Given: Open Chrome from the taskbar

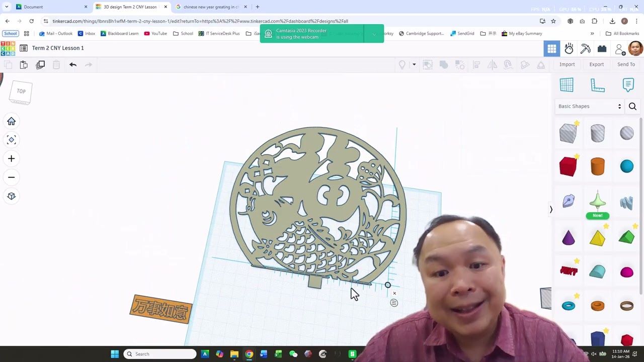Looking at the screenshot, I should (249, 354).
